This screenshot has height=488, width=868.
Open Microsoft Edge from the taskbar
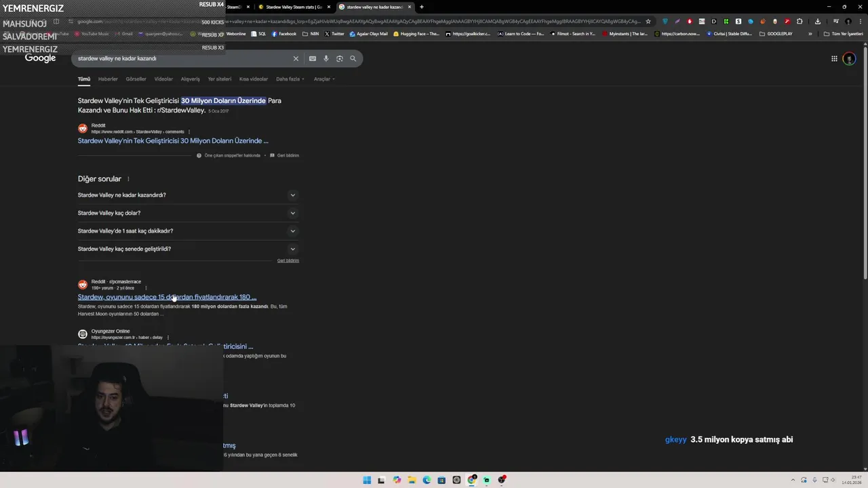click(x=427, y=480)
